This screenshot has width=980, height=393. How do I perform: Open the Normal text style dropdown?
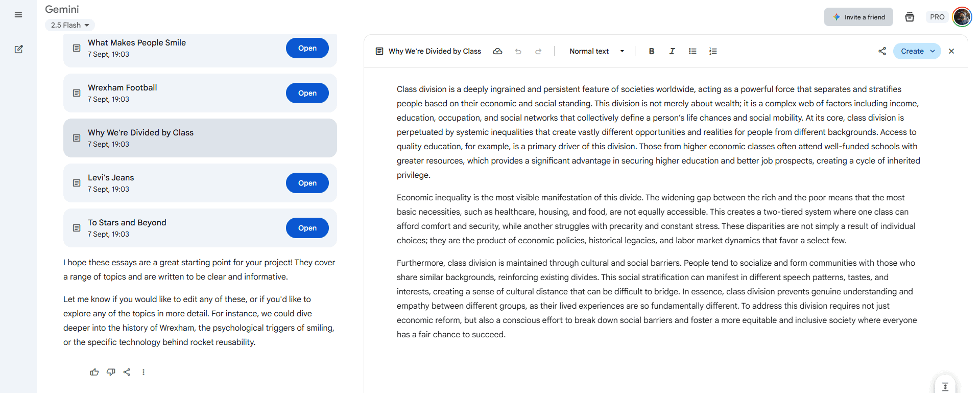point(597,51)
